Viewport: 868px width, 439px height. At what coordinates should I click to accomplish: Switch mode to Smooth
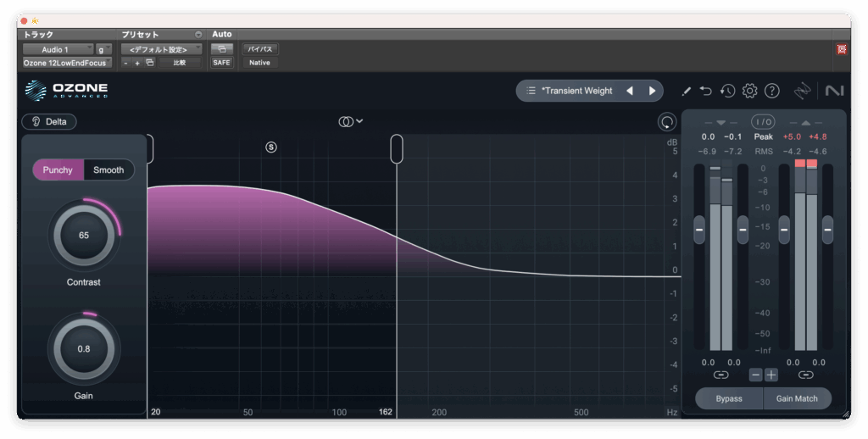click(x=108, y=169)
